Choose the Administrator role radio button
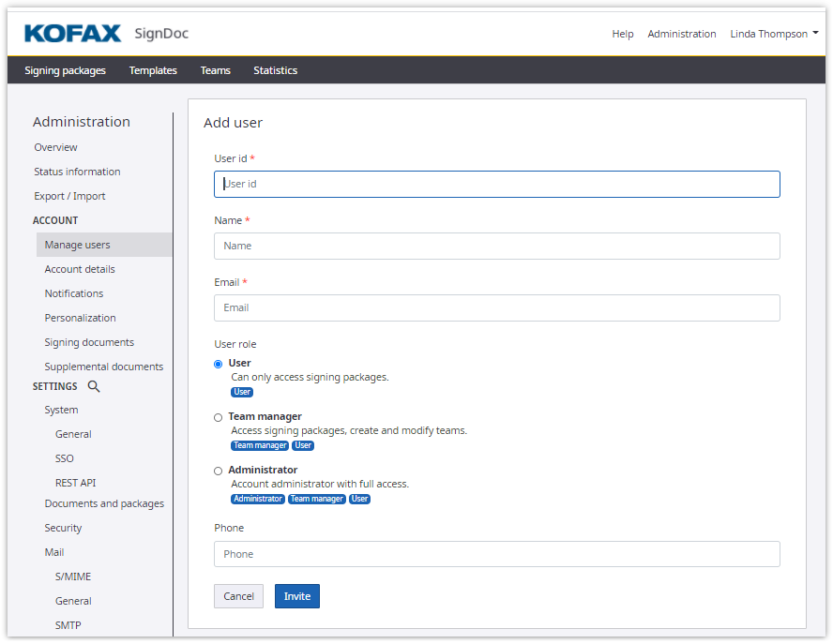This screenshot has height=644, width=833. (x=219, y=471)
